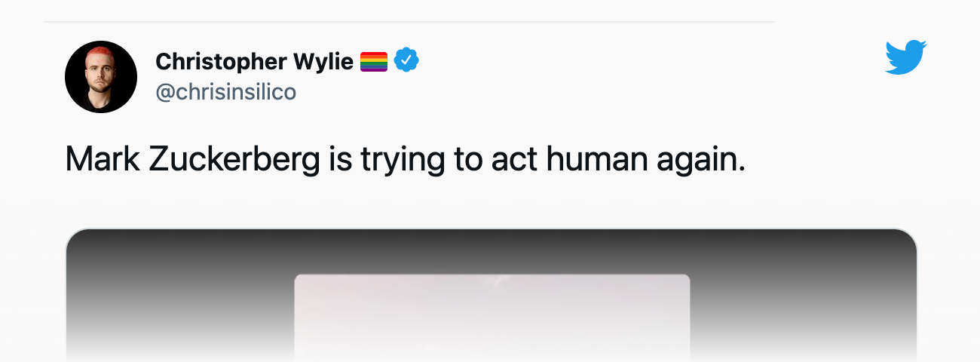Click the word "to" in the tweet
This screenshot has height=362, width=980.
click(464, 159)
